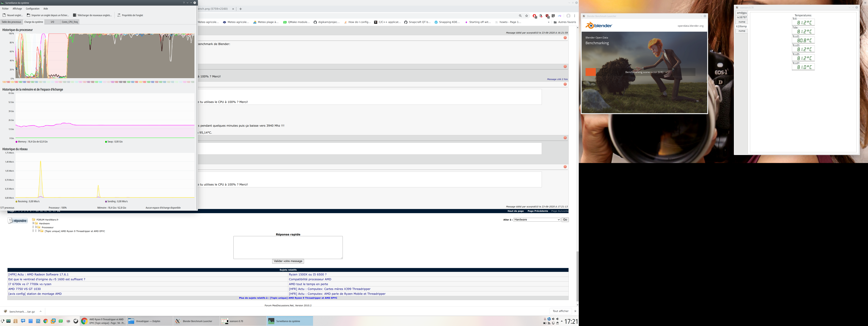
Task: Open the Cores_CPU_freq tab
Action: tap(70, 22)
